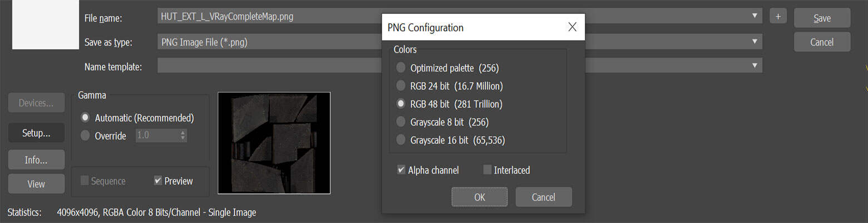Uncheck the Preview checkbox
The height and width of the screenshot is (223, 868).
pos(158,181)
